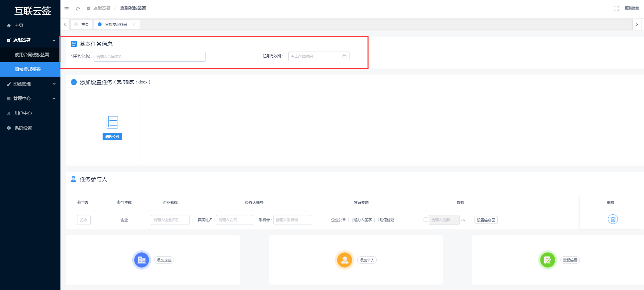Click the 乙方 party field
This screenshot has height=290, width=644.
(84, 220)
